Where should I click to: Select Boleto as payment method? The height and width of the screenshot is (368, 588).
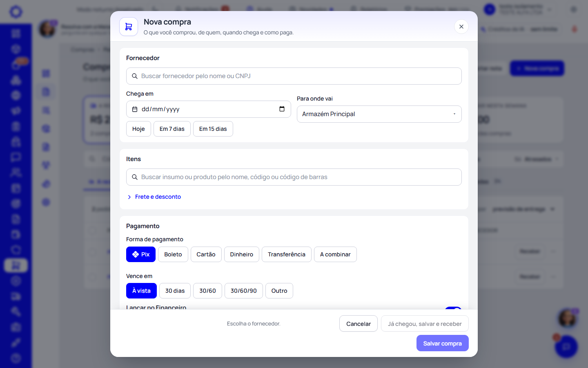pos(173,254)
